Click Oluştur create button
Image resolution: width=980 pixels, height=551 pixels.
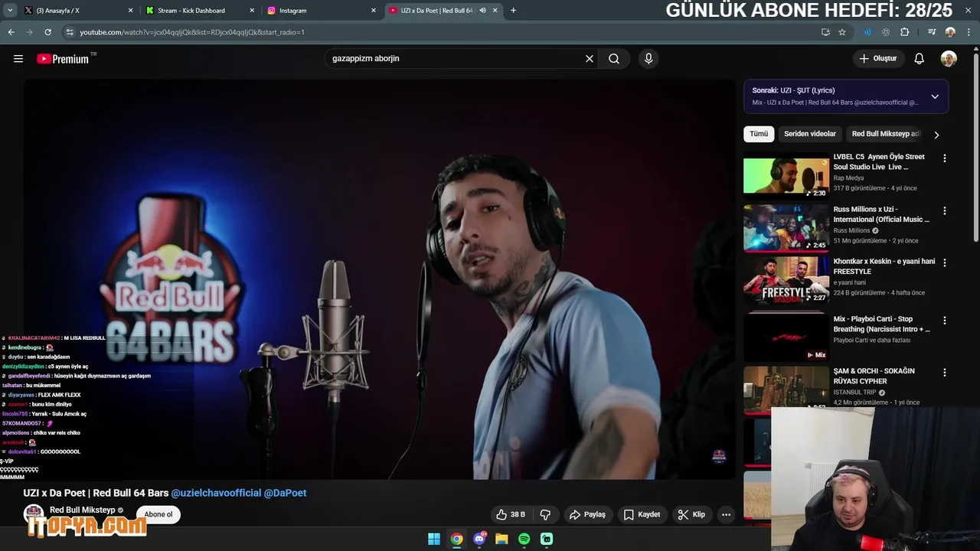pos(878,58)
